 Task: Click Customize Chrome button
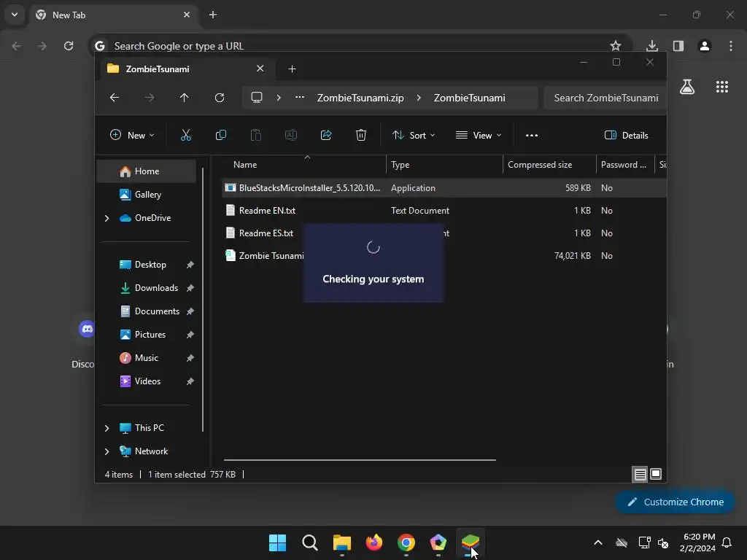pyautogui.click(x=675, y=502)
